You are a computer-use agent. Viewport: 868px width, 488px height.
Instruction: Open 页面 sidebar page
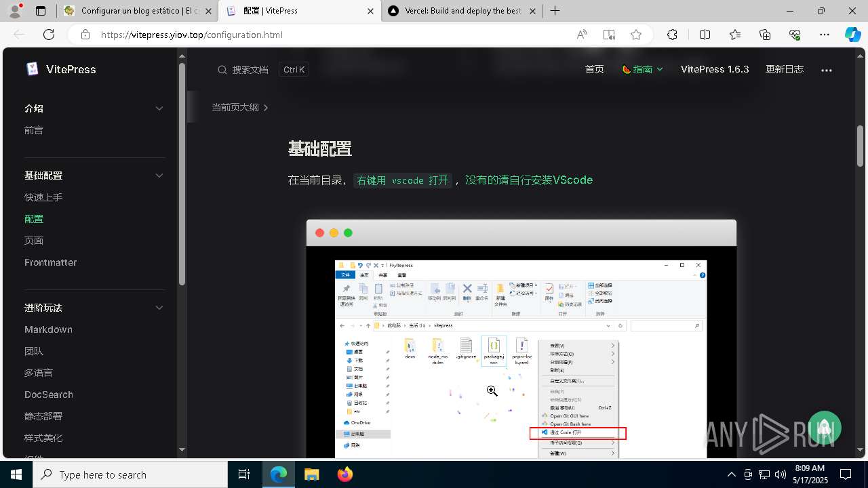(x=34, y=241)
